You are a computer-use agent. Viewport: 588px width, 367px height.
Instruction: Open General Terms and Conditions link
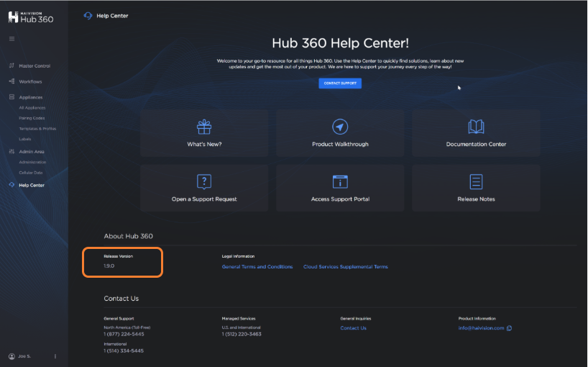tap(257, 267)
